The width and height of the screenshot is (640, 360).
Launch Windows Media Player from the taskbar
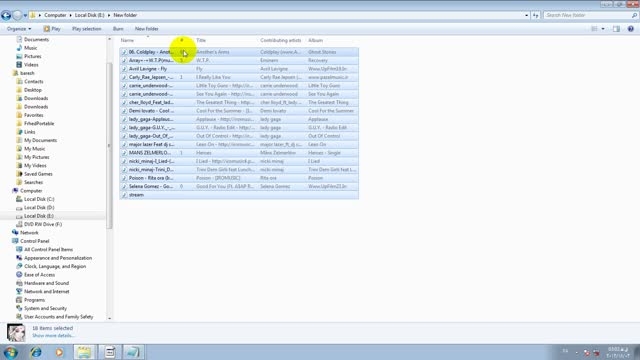tap(60, 352)
